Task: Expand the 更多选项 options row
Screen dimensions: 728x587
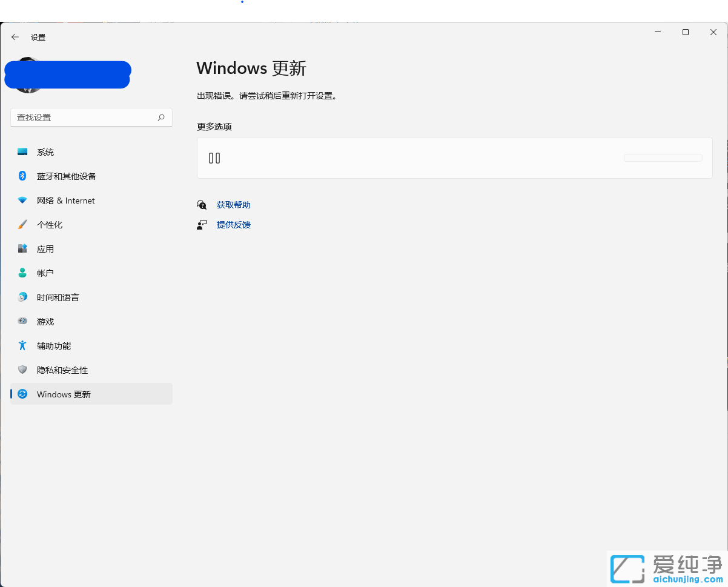Action: [x=454, y=158]
